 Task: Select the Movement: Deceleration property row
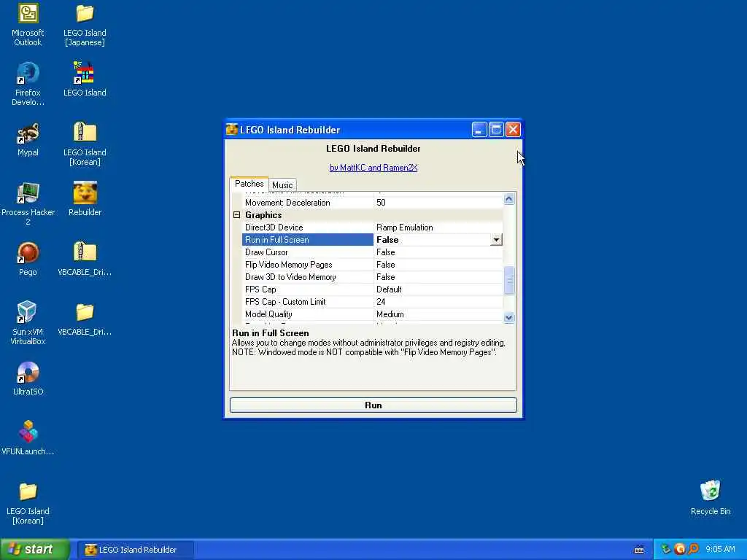tap(372, 203)
